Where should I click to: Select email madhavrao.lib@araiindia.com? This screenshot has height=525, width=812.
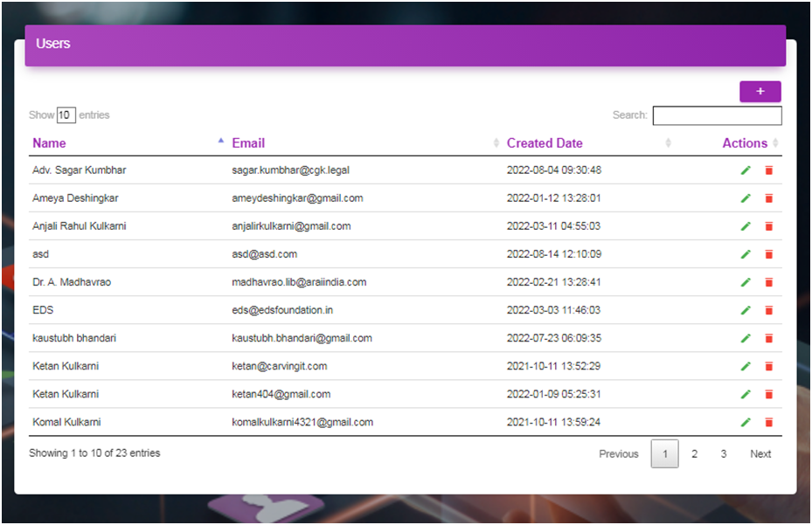pyautogui.click(x=299, y=282)
